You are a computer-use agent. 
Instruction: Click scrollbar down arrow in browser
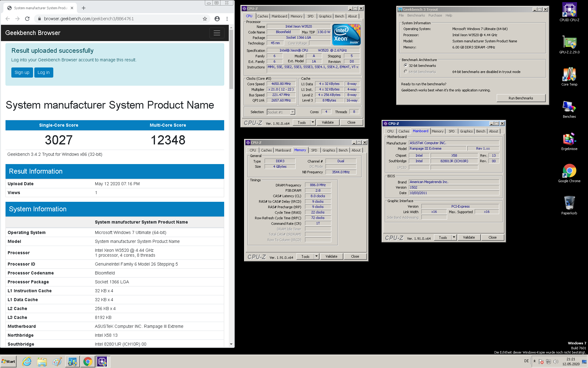[231, 344]
